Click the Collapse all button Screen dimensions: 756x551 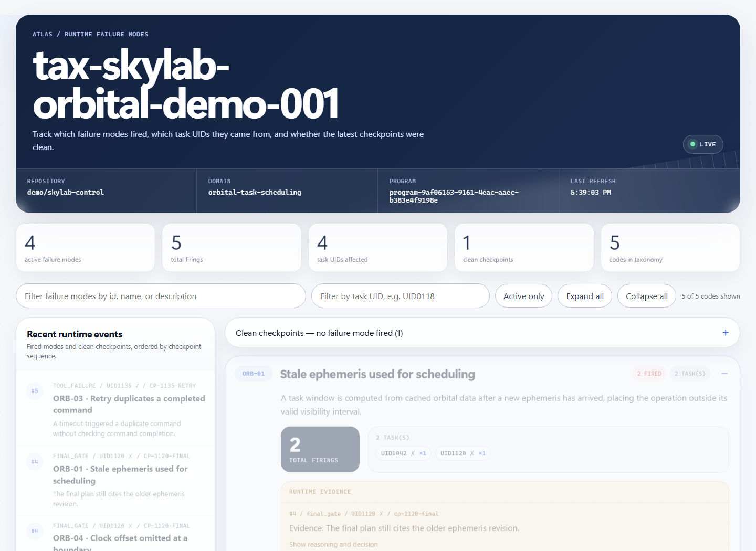click(x=647, y=296)
